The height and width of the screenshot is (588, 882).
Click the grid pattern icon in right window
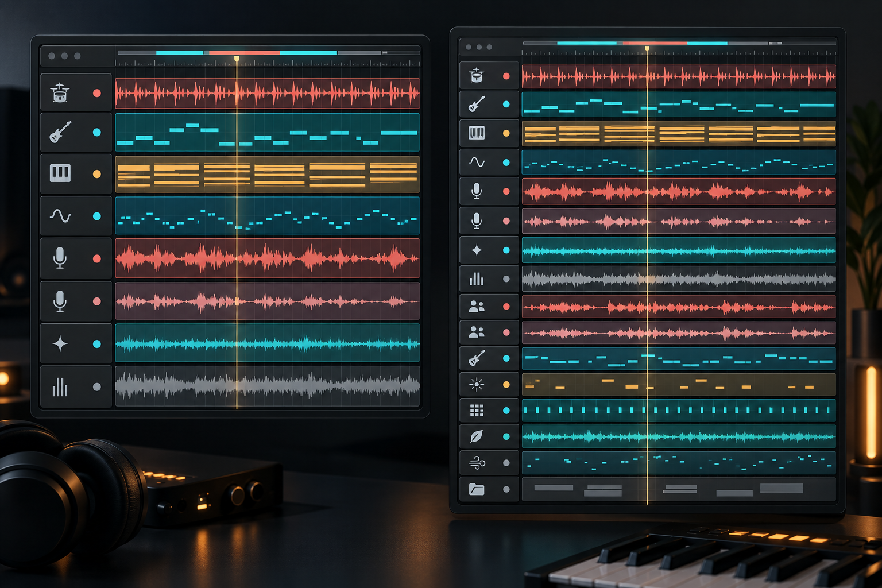coord(477,410)
